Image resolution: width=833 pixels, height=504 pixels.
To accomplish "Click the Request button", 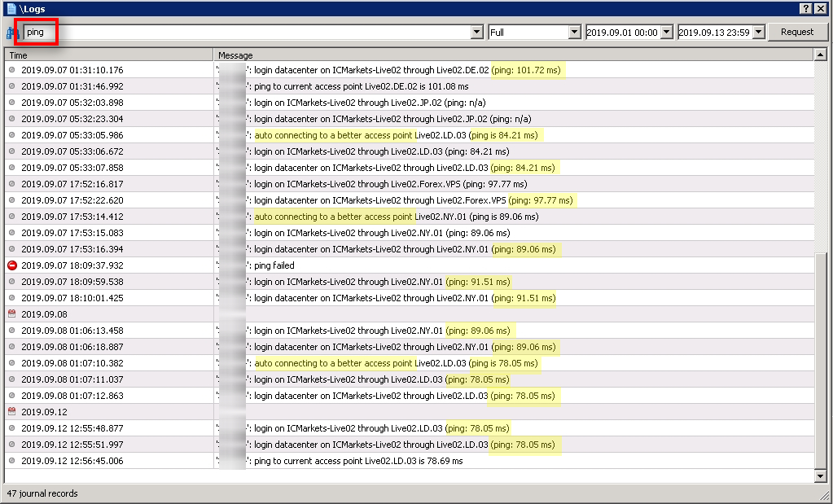I will pos(797,32).
